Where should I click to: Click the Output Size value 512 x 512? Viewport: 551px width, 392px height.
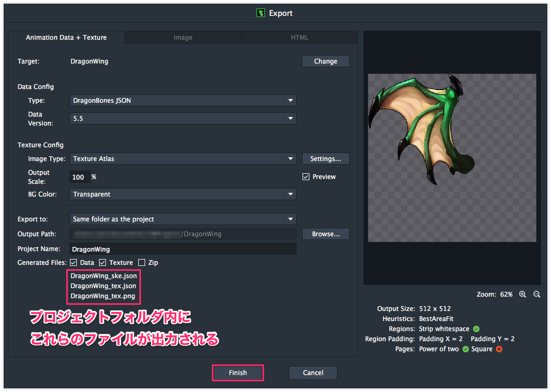434,309
